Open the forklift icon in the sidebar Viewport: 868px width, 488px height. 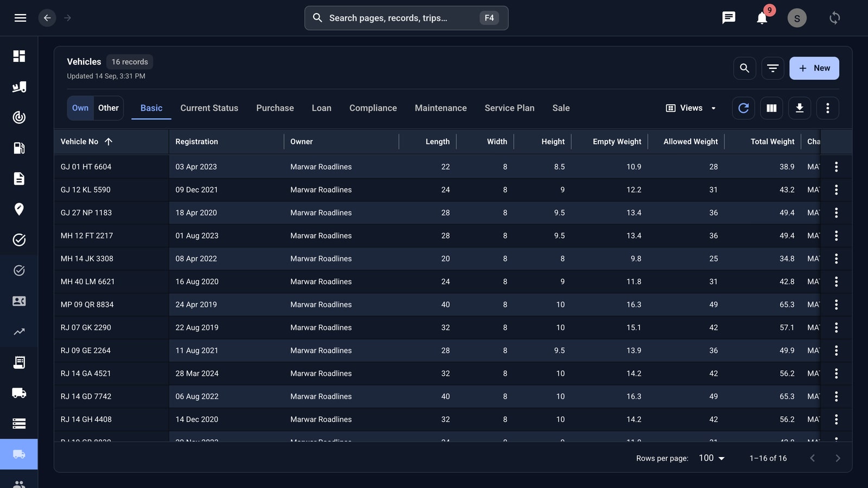click(x=19, y=87)
